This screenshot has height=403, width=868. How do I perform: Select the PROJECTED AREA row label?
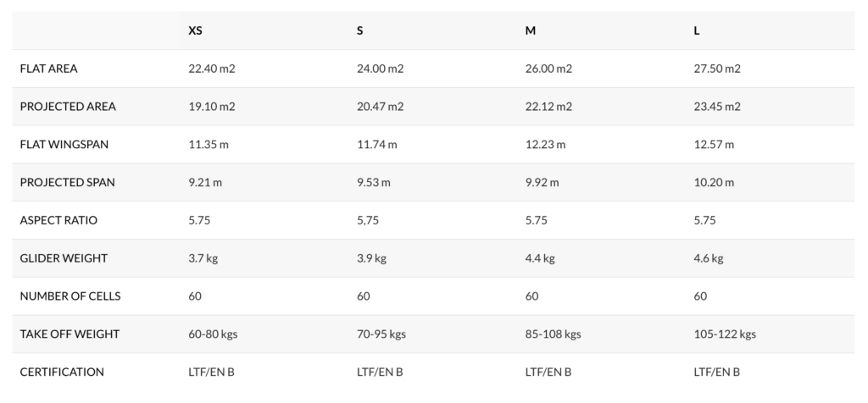coord(68,107)
